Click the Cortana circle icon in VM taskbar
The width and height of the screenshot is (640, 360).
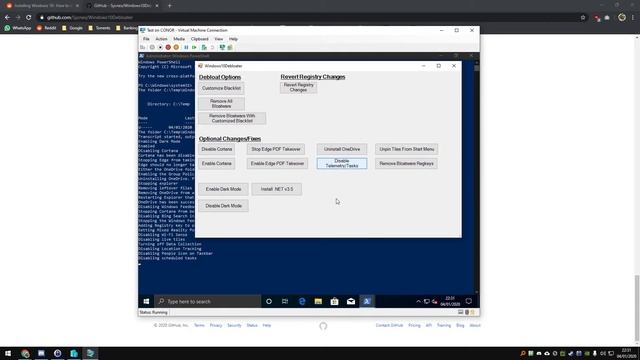269,302
